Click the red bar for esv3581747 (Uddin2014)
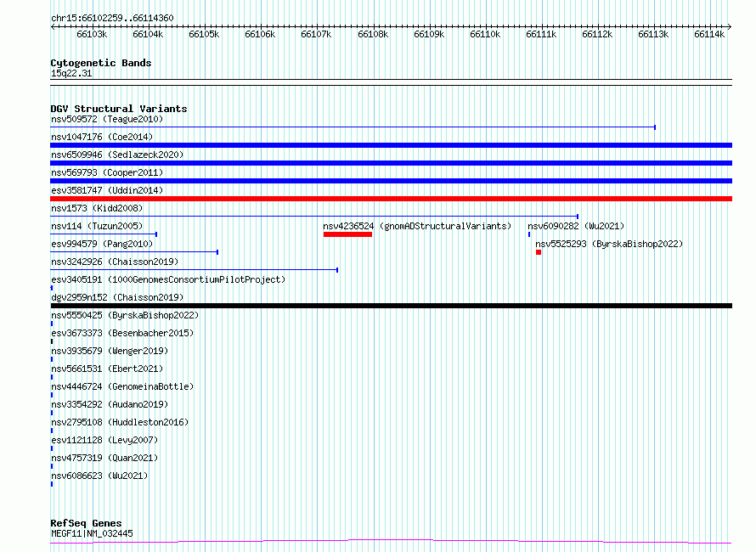756x552 pixels. (391, 199)
